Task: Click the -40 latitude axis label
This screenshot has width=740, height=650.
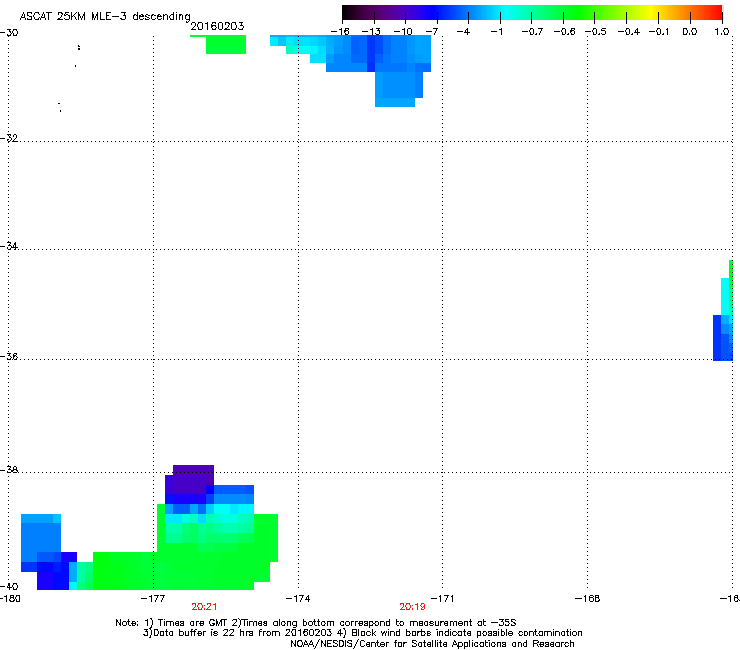Action: (9, 586)
